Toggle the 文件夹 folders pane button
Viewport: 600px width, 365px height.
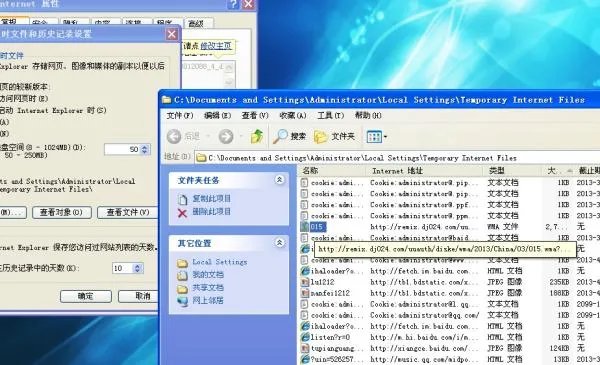(334, 136)
